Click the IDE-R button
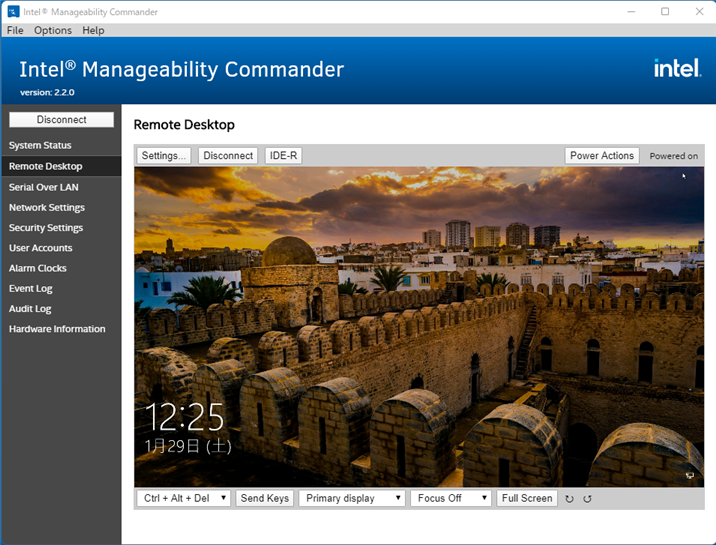This screenshot has width=716, height=545. point(283,156)
